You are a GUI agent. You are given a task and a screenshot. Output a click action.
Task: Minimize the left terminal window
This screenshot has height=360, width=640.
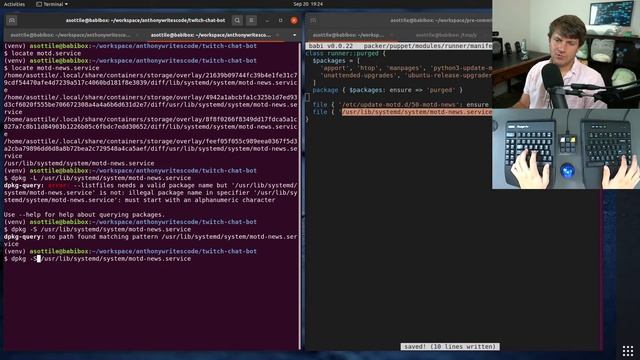pos(267,20)
